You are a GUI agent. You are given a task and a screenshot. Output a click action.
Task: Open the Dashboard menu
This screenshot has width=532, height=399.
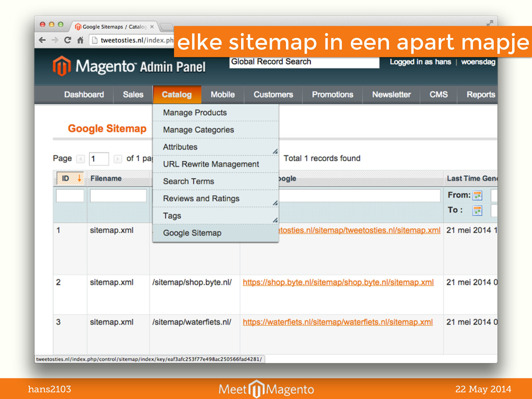[x=84, y=94]
